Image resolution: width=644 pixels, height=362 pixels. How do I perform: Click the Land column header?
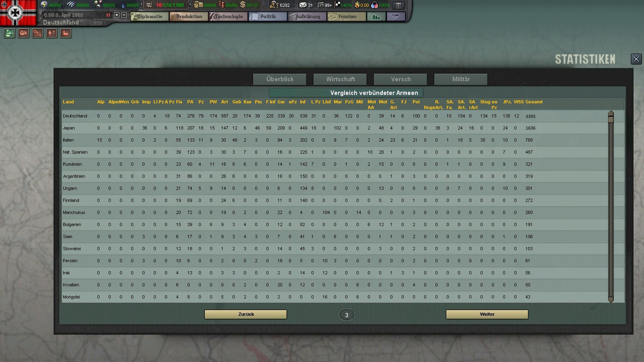68,102
